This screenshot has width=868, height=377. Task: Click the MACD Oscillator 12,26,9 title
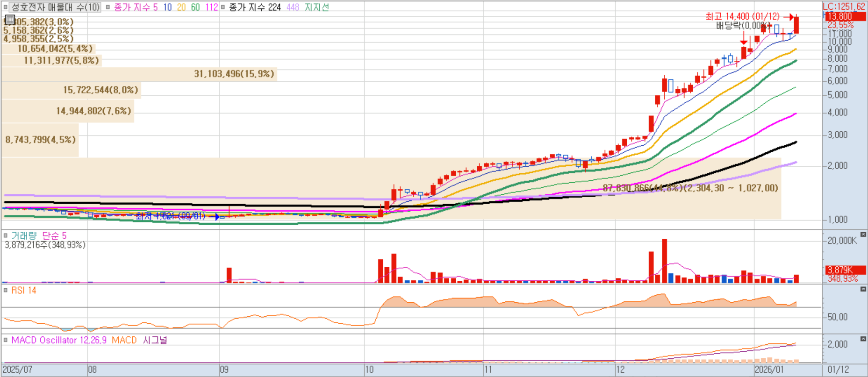point(60,340)
